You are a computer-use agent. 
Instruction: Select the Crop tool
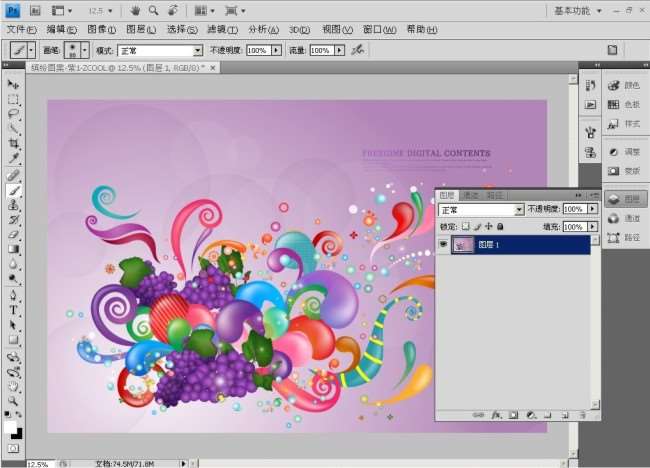(x=14, y=143)
